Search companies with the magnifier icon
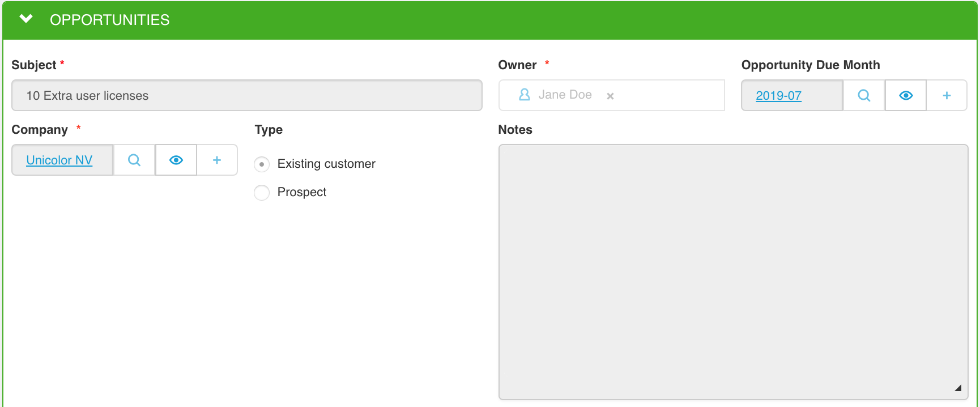980x407 pixels. click(134, 160)
